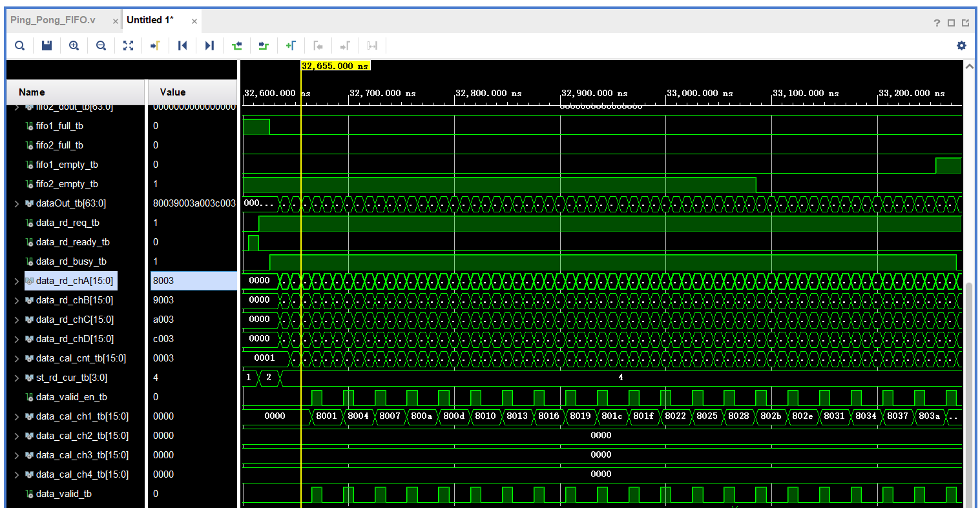Image resolution: width=980 pixels, height=508 pixels.
Task: Select the data_valid_tb signal
Action: point(64,494)
